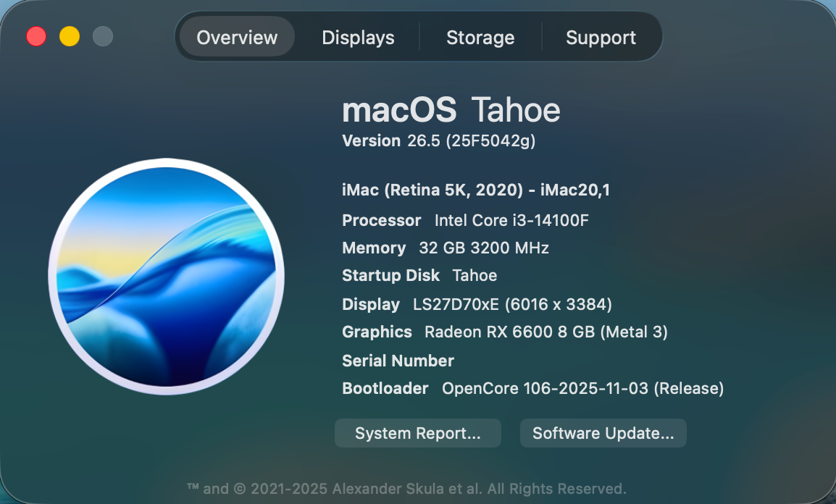The image size is (836, 504).
Task: Select the iMac Retina 5K model line
Action: pos(475,190)
